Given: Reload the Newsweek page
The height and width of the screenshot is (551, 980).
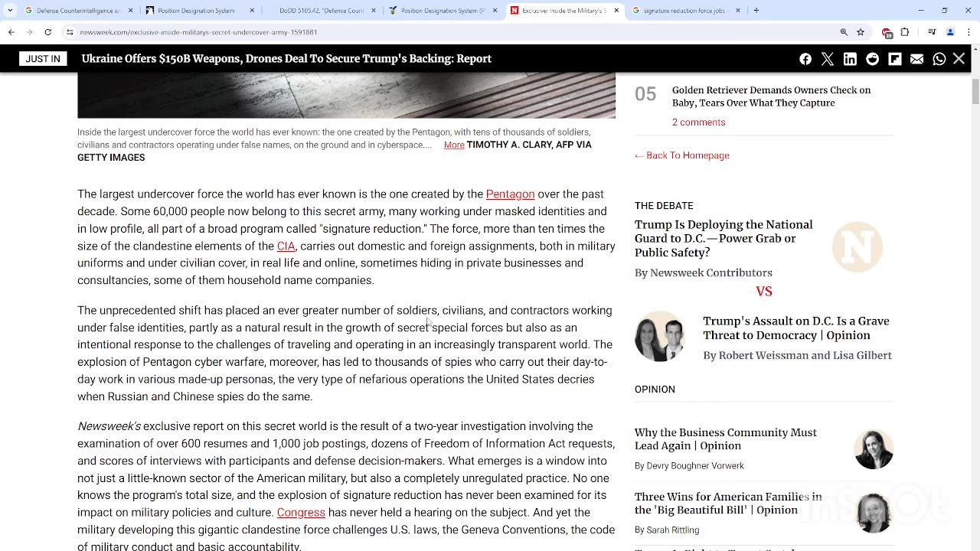Looking at the screenshot, I should (47, 32).
